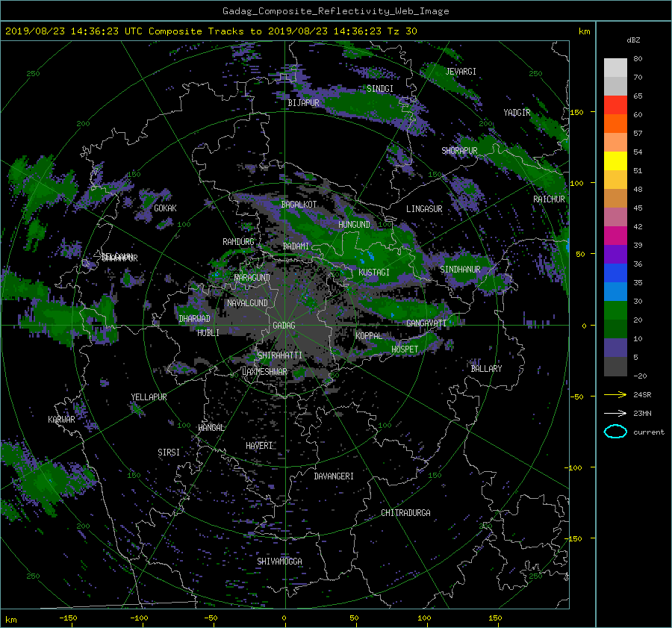Click the RAICHUR label
The width and height of the screenshot is (672, 628).
coord(549,199)
